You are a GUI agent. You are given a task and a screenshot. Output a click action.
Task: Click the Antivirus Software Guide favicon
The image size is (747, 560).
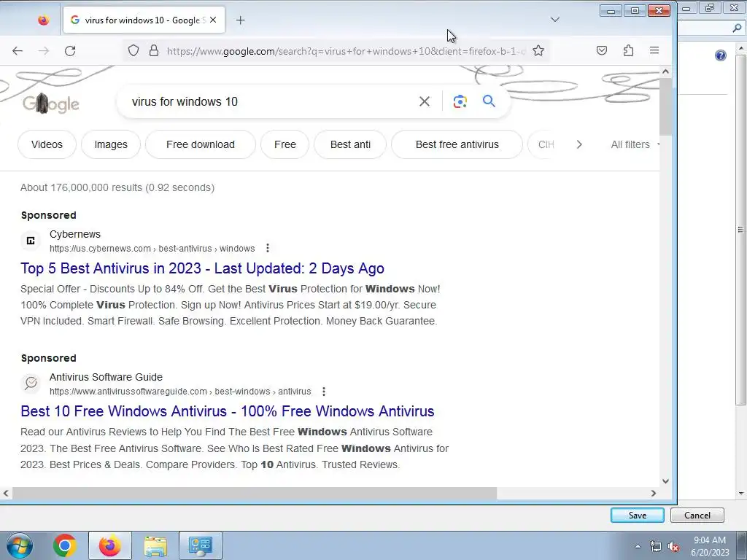point(31,384)
